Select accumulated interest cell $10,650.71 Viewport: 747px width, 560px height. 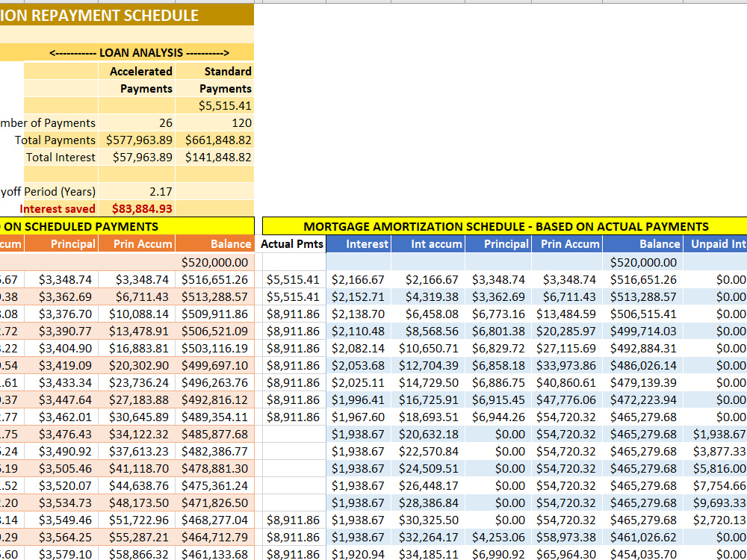pos(428,348)
